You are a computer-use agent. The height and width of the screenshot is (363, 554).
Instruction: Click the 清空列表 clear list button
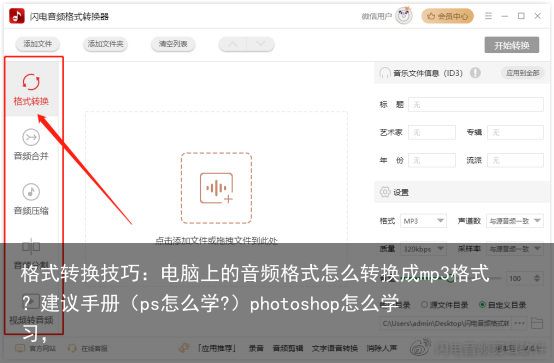(173, 44)
